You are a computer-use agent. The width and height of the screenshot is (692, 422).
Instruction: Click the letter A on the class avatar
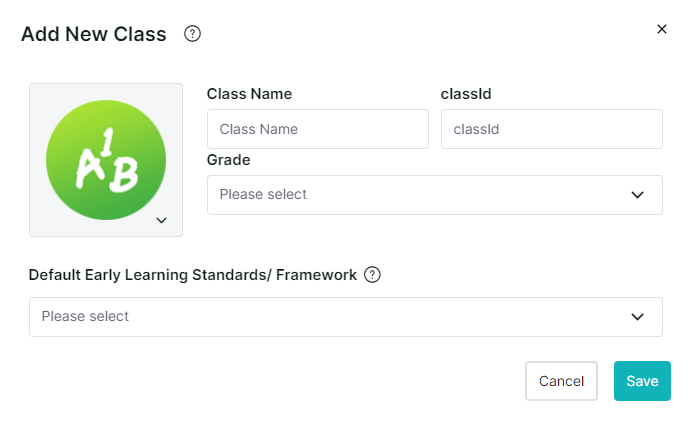click(90, 167)
